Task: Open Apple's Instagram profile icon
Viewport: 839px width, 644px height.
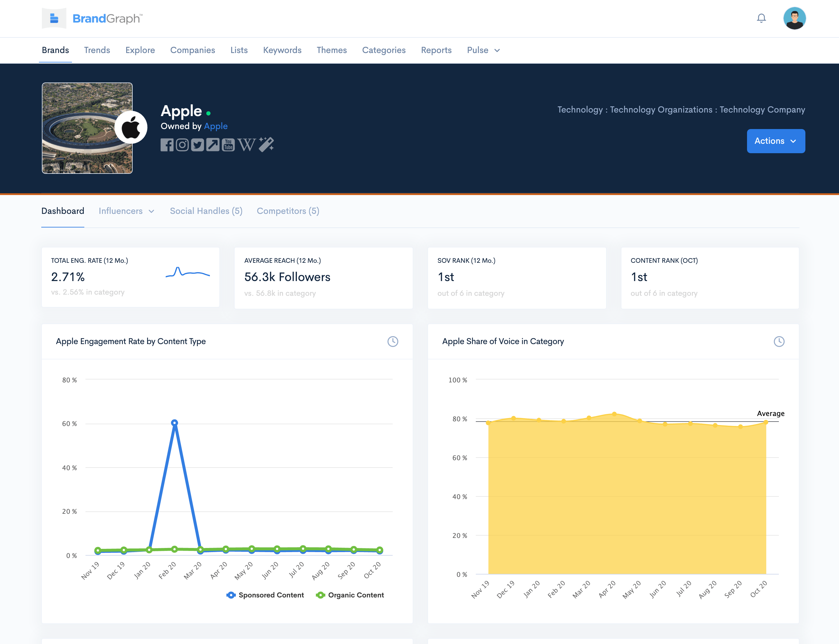Action: click(x=182, y=145)
